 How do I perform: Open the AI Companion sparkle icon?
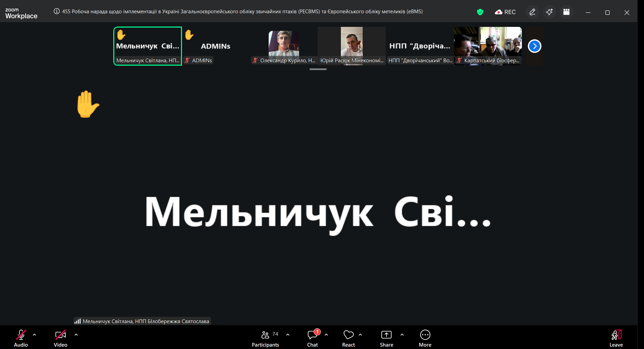pyautogui.click(x=549, y=12)
